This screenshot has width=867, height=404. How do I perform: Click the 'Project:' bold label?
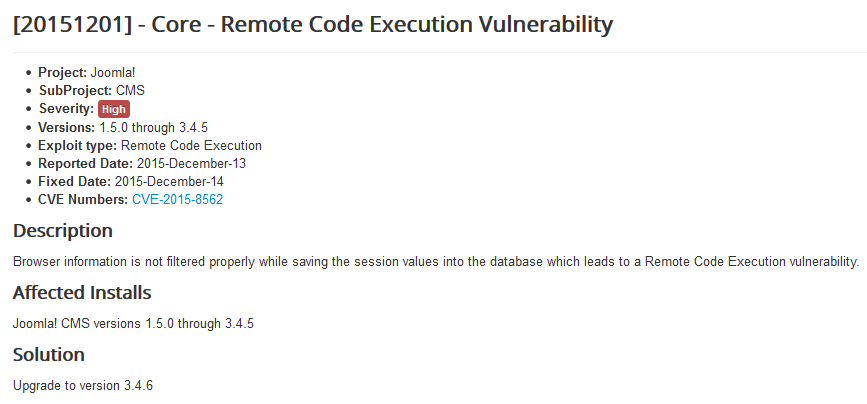coord(62,73)
